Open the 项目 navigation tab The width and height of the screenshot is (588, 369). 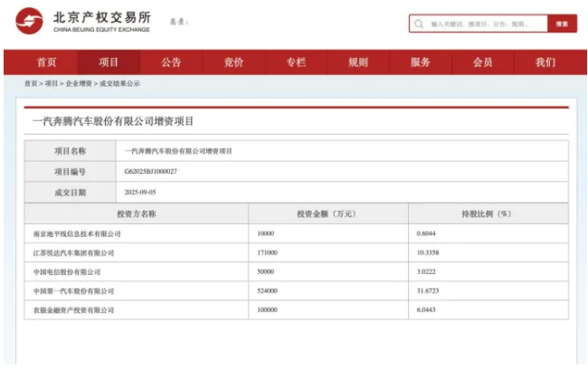click(109, 62)
